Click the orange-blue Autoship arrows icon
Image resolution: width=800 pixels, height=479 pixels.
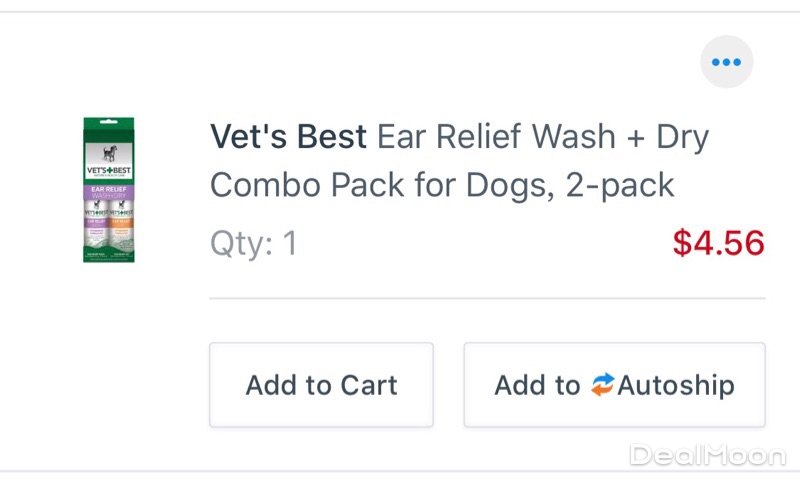pyautogui.click(x=602, y=385)
